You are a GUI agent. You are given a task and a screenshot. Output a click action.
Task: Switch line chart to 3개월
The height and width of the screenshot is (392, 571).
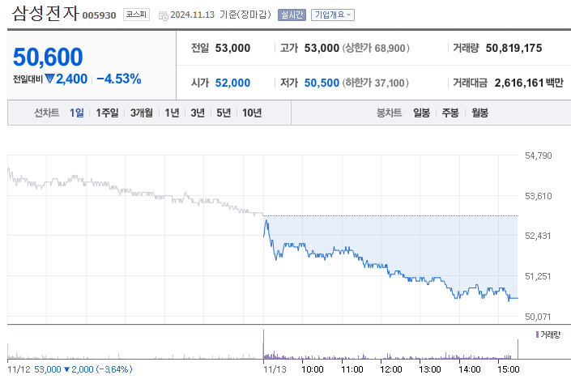142,113
